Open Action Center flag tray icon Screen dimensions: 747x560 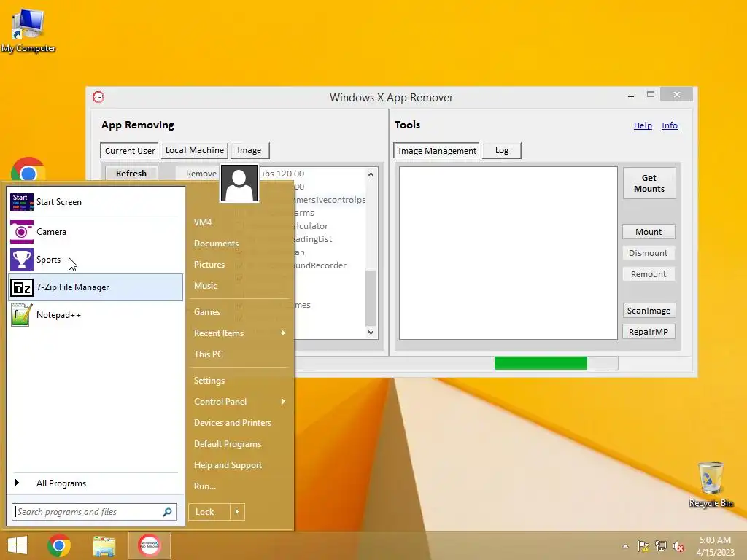[x=643, y=546]
